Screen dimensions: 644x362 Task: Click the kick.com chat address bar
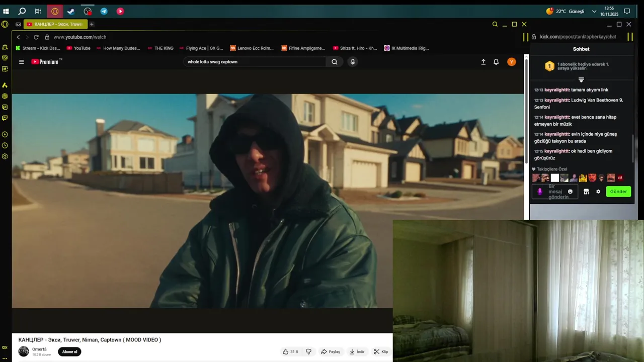pos(578,37)
